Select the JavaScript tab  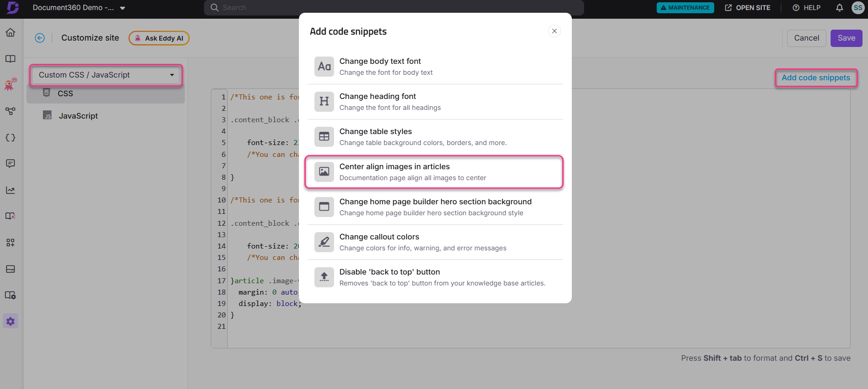point(105,116)
